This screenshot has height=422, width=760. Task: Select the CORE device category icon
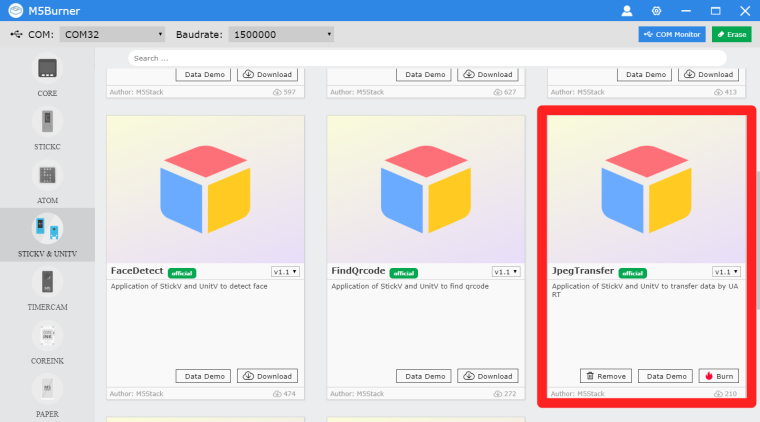[x=47, y=68]
